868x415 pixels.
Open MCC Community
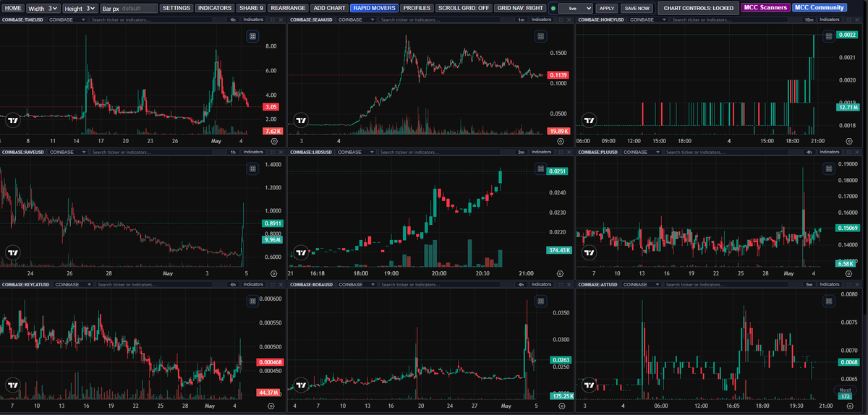click(819, 8)
